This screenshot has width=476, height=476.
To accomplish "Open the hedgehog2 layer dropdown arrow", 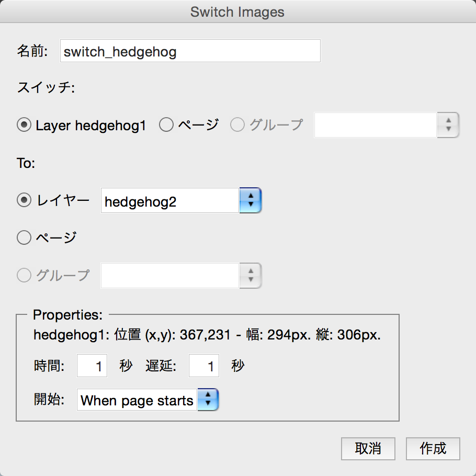I will (x=251, y=200).
